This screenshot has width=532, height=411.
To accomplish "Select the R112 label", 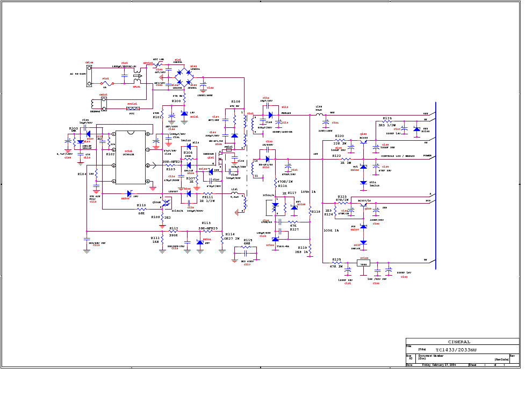I will click(174, 228).
